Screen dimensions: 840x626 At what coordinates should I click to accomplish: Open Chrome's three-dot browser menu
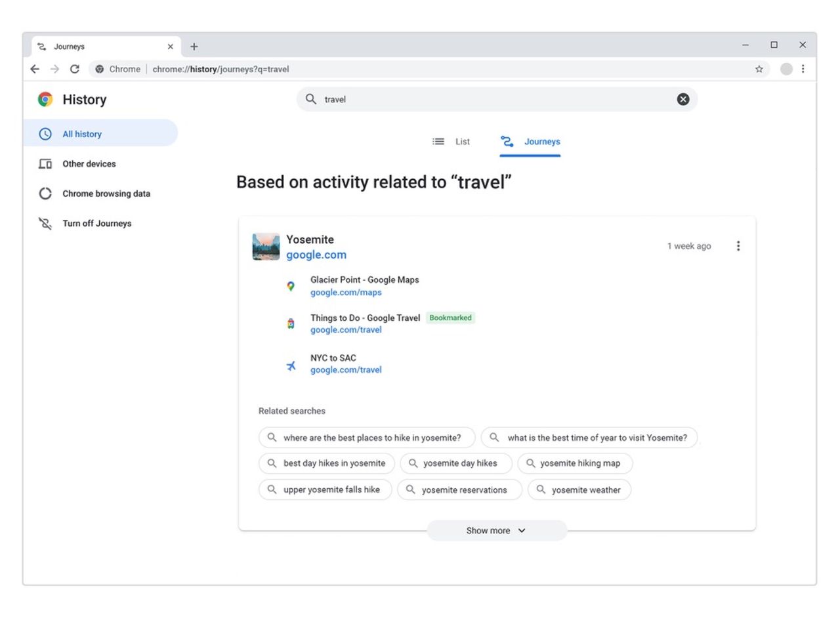point(803,69)
